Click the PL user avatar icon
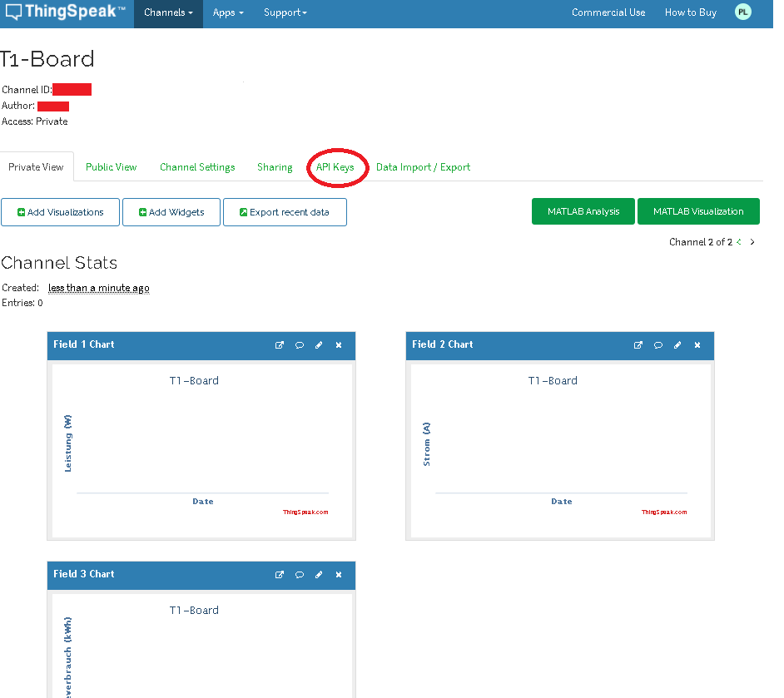The image size is (784, 698). 742,12
